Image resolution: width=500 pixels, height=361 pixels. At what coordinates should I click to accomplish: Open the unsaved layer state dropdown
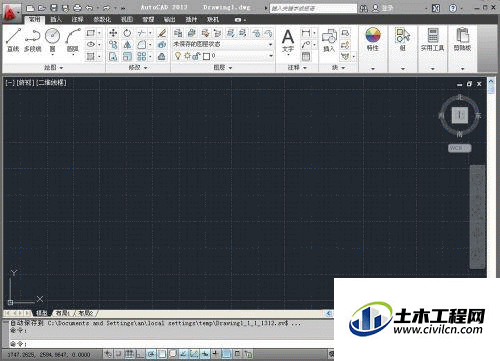coord(223,44)
